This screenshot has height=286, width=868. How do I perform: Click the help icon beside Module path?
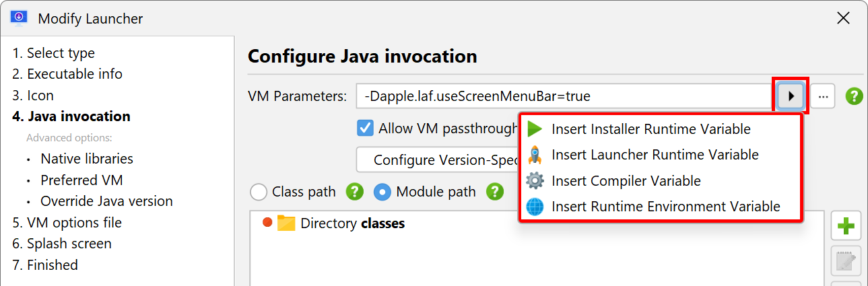coord(495,192)
